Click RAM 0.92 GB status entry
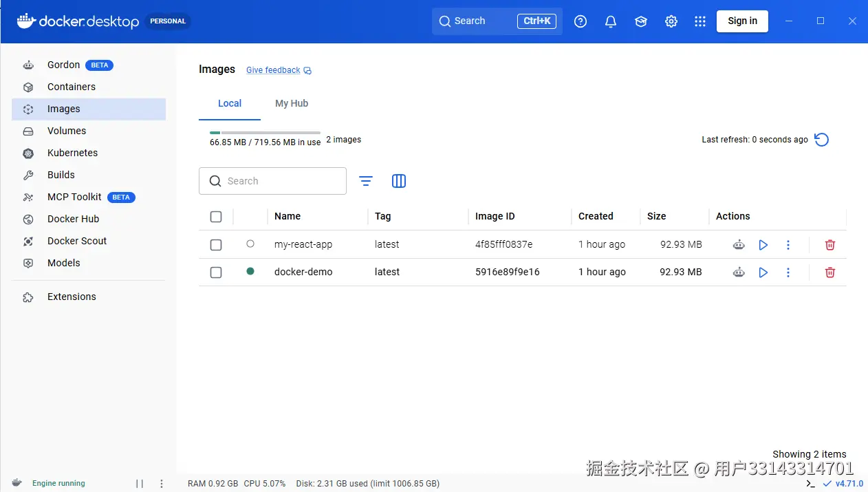Viewport: 868px width, 492px height. pos(213,484)
